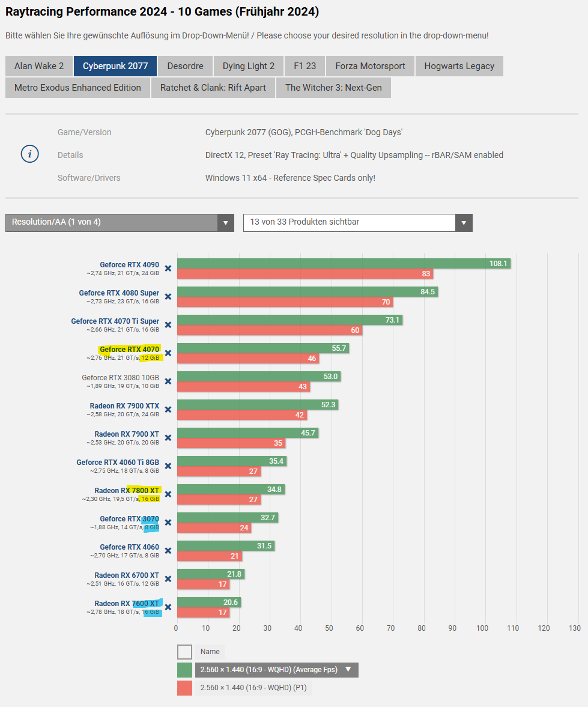The width and height of the screenshot is (588, 707).
Task: Click the Geforce RTX 3070 link
Action: click(x=129, y=519)
